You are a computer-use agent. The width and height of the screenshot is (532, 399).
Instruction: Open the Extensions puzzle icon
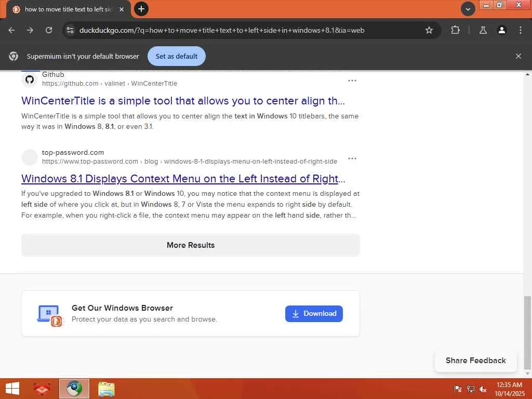455,30
